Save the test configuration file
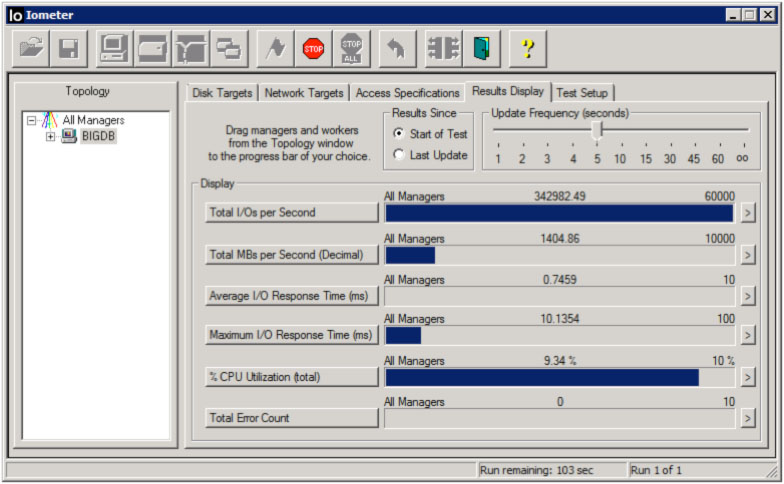Screen dimensions: 784x484 pos(69,48)
